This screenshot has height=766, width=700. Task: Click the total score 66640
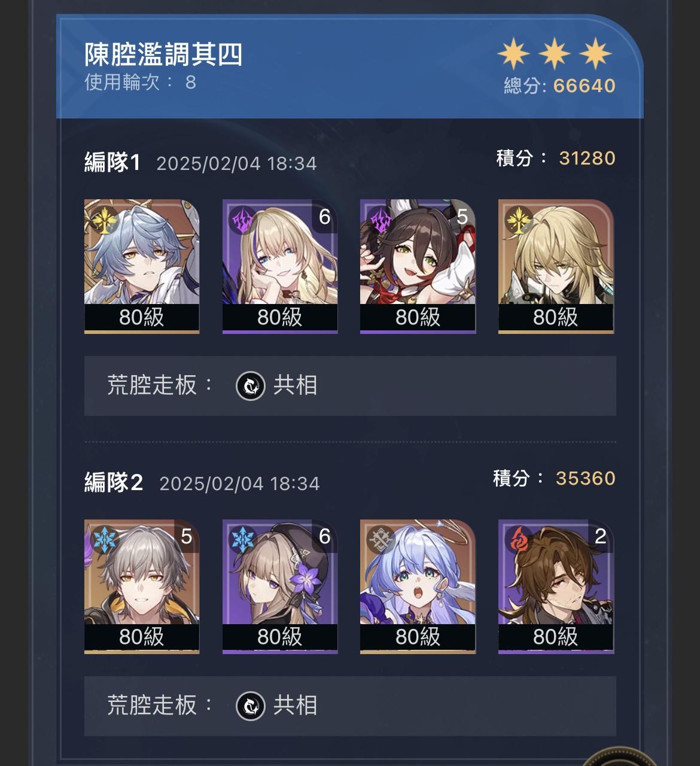coord(585,86)
